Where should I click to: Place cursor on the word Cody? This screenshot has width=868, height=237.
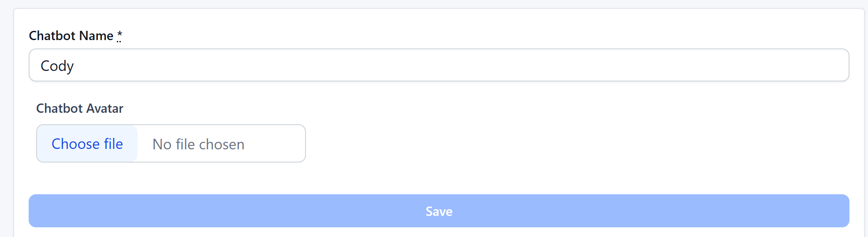coord(57,66)
